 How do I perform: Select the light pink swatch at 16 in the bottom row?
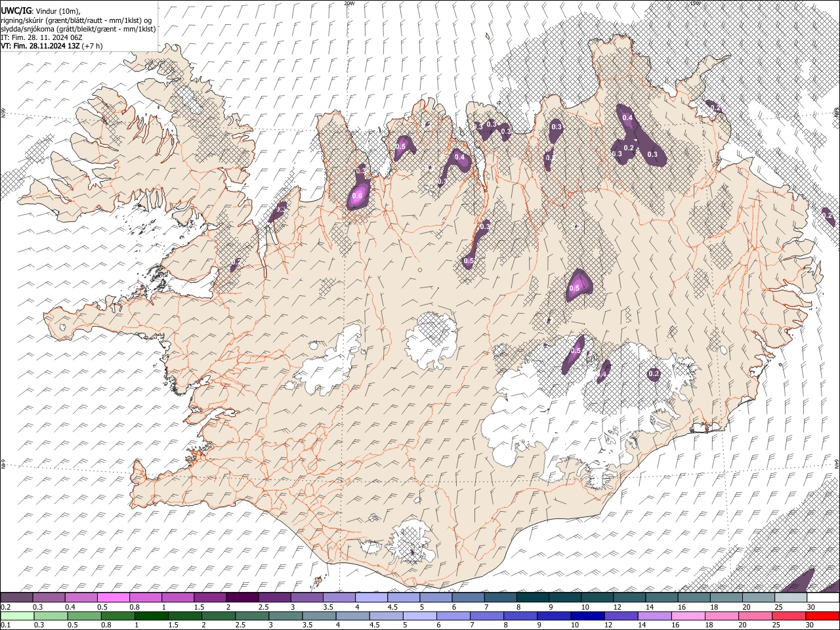click(x=688, y=616)
